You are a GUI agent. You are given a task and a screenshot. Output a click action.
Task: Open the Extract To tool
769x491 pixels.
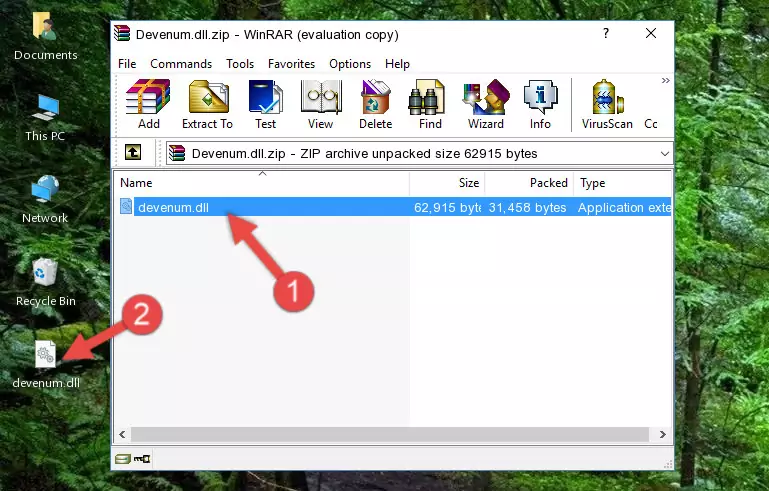point(207,104)
